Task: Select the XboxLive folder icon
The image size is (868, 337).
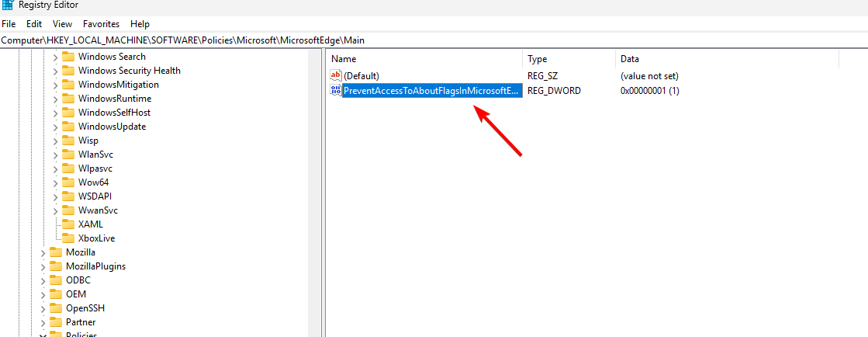Action: click(68, 238)
